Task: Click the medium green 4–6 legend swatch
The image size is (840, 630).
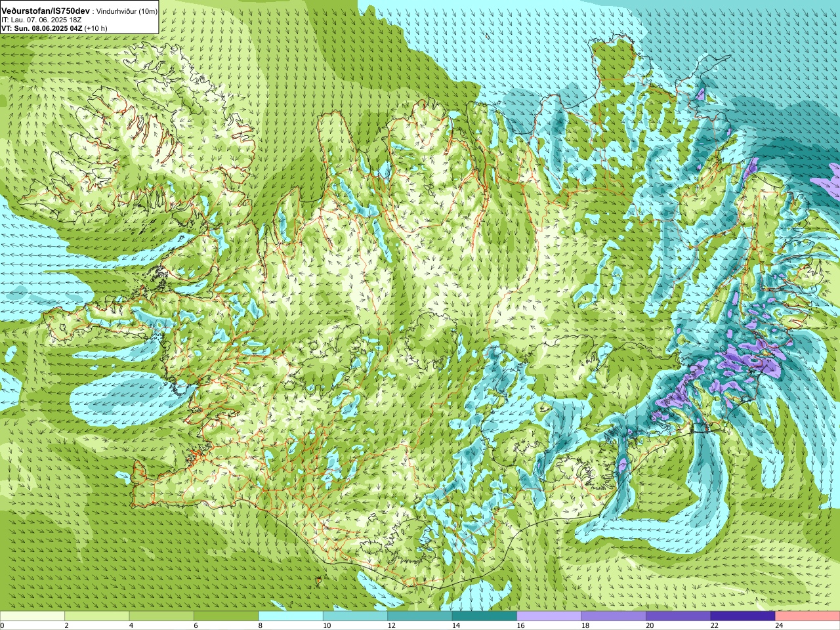Action: (x=161, y=616)
